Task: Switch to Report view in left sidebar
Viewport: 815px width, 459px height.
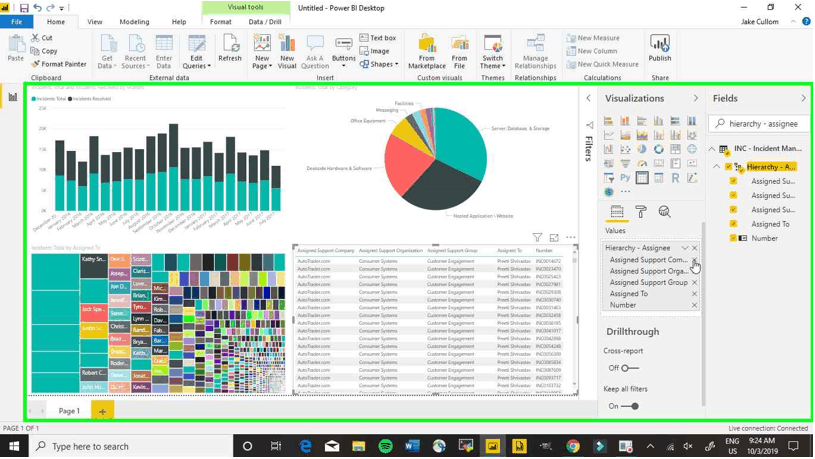Action: tap(12, 97)
